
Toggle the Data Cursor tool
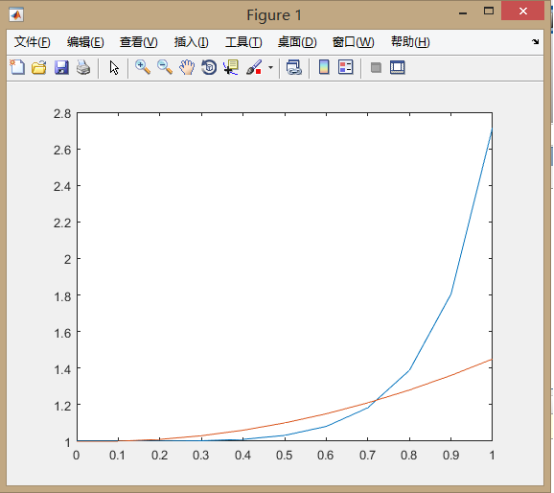[231, 67]
